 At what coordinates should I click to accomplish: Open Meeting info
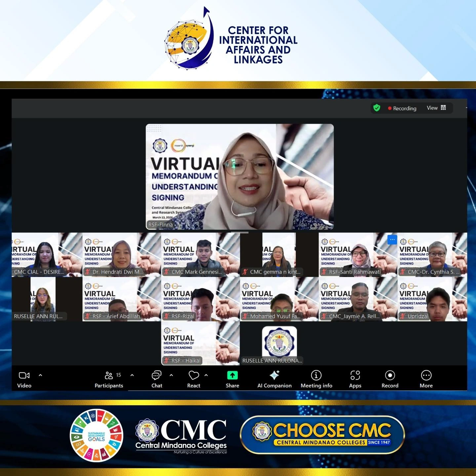[316, 375]
